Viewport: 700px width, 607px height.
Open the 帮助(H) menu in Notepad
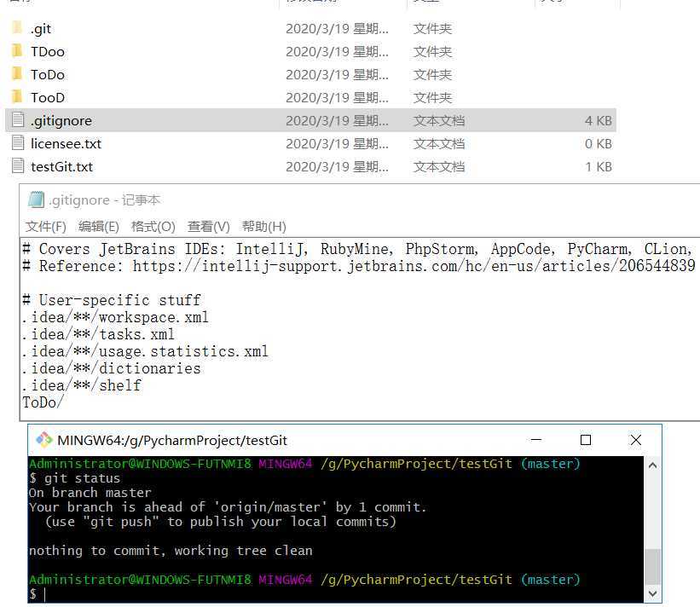coord(263,227)
